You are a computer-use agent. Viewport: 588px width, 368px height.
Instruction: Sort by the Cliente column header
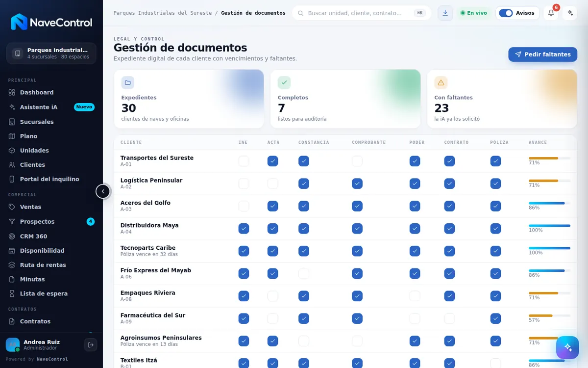click(131, 142)
